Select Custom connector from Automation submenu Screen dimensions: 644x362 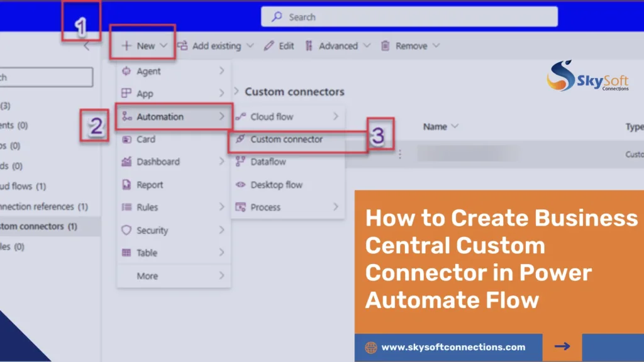tap(286, 139)
